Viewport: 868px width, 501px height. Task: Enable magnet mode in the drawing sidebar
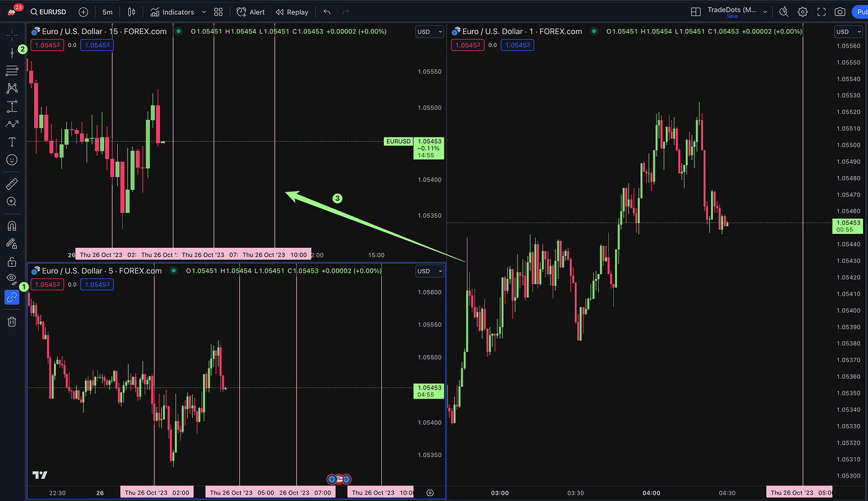pos(11,225)
